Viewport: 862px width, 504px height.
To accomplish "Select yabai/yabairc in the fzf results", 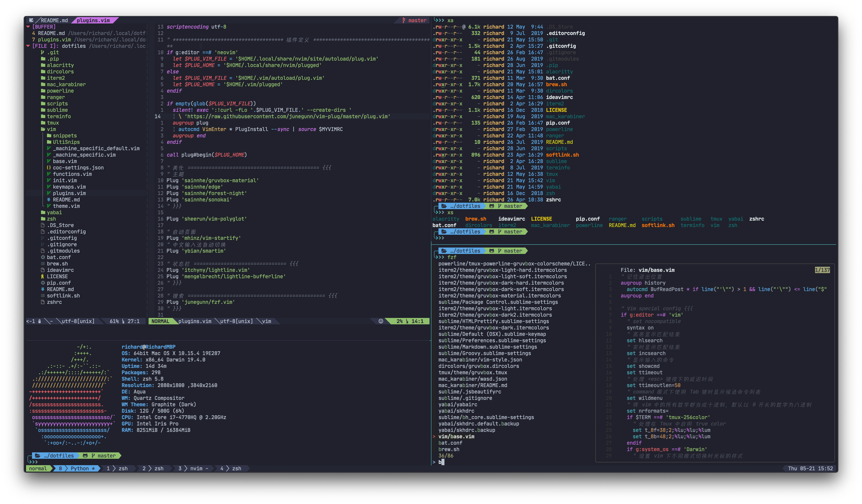I will tap(458, 405).
